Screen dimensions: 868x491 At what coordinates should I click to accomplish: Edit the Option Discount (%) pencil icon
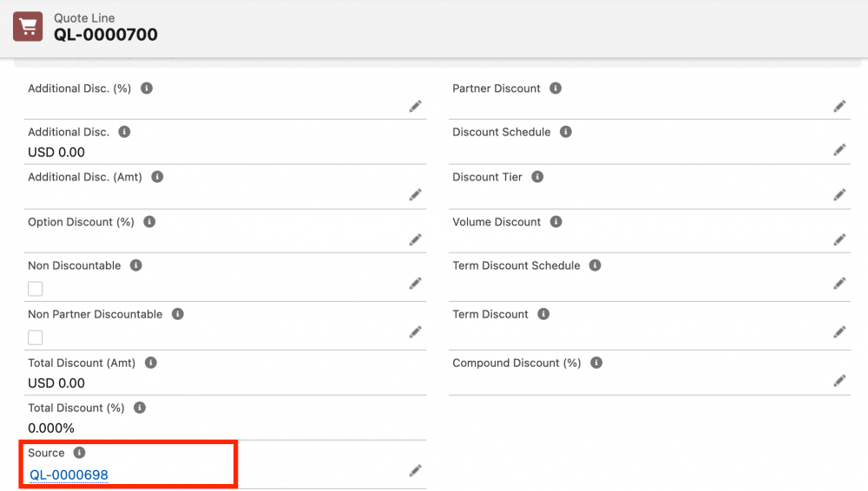(x=415, y=239)
